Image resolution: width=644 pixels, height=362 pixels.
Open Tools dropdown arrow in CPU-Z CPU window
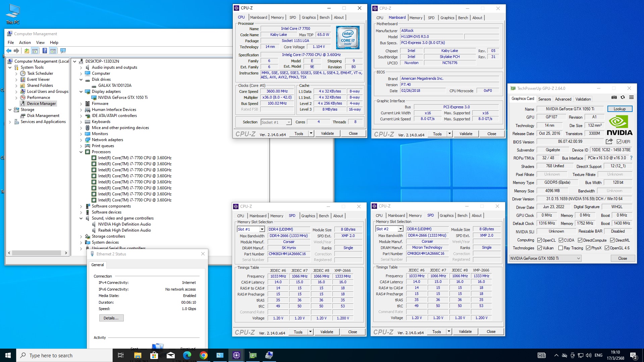311,133
